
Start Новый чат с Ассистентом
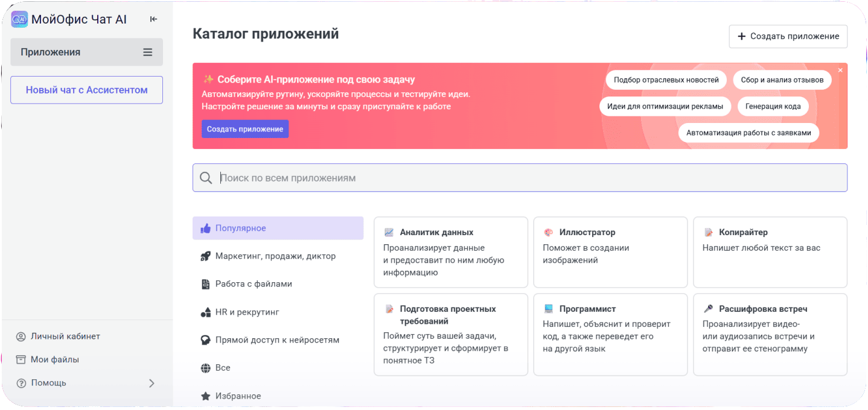pos(86,90)
